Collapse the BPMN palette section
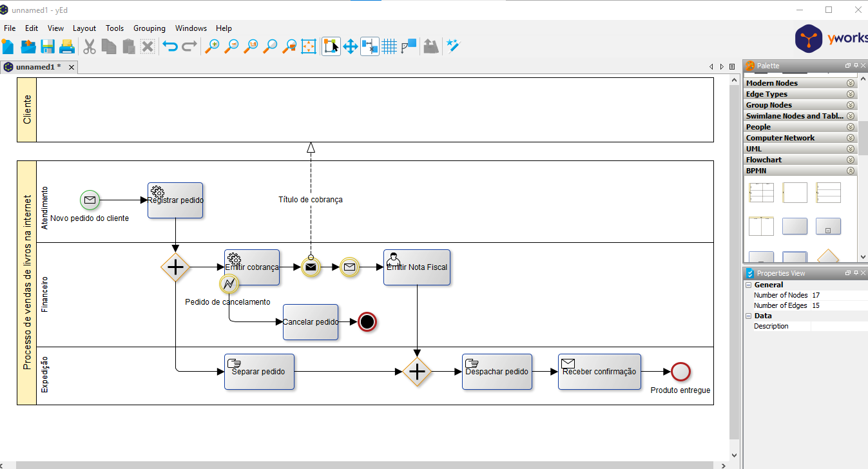 tap(850, 171)
